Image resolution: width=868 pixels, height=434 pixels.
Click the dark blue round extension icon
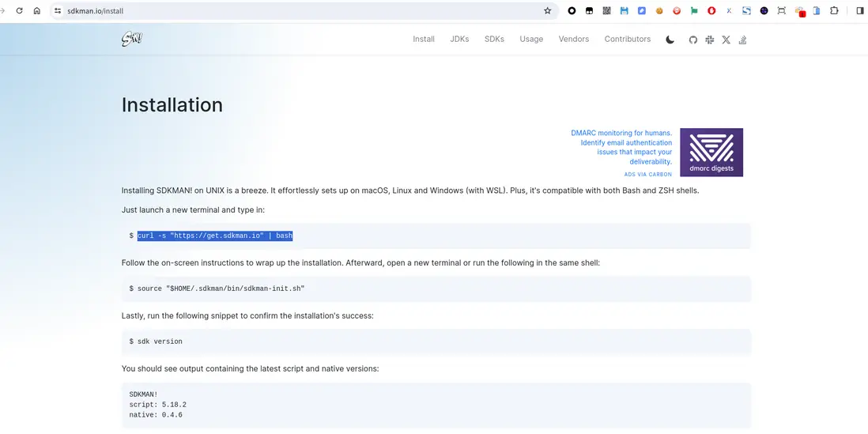tap(764, 10)
